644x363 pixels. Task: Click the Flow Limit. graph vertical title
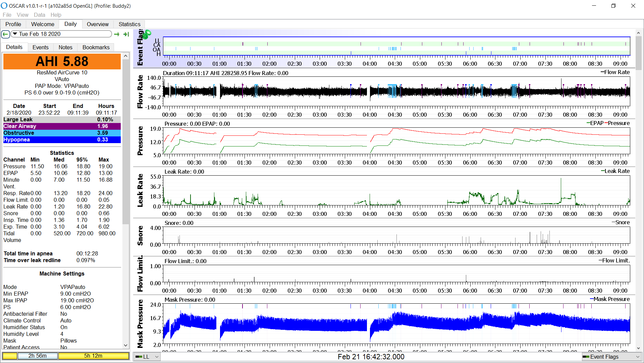coord(140,274)
